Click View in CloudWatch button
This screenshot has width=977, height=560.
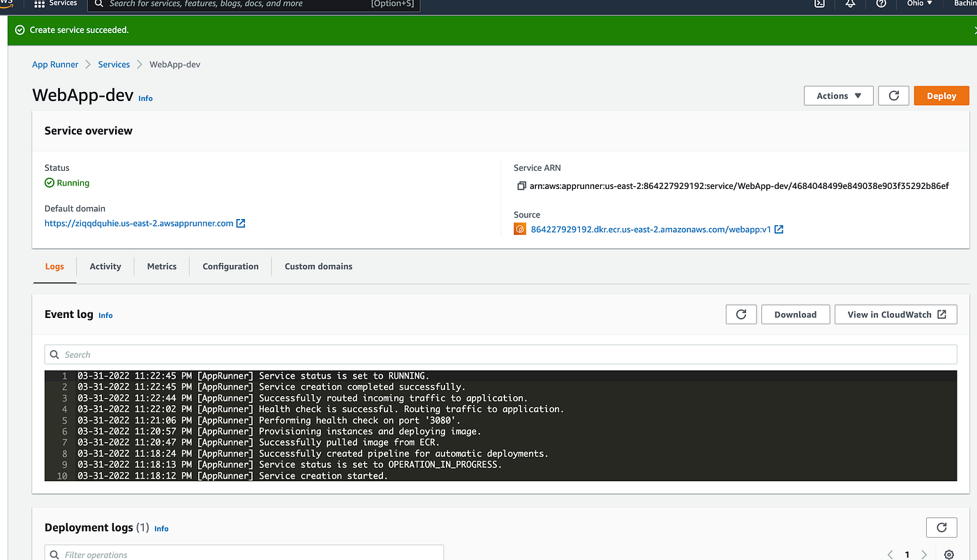click(896, 315)
